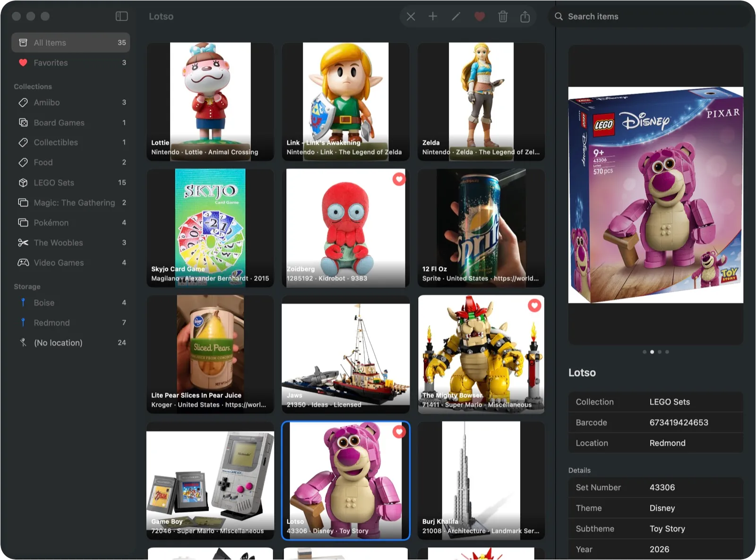
Task: Delete item using the trash icon
Action: [x=503, y=17]
